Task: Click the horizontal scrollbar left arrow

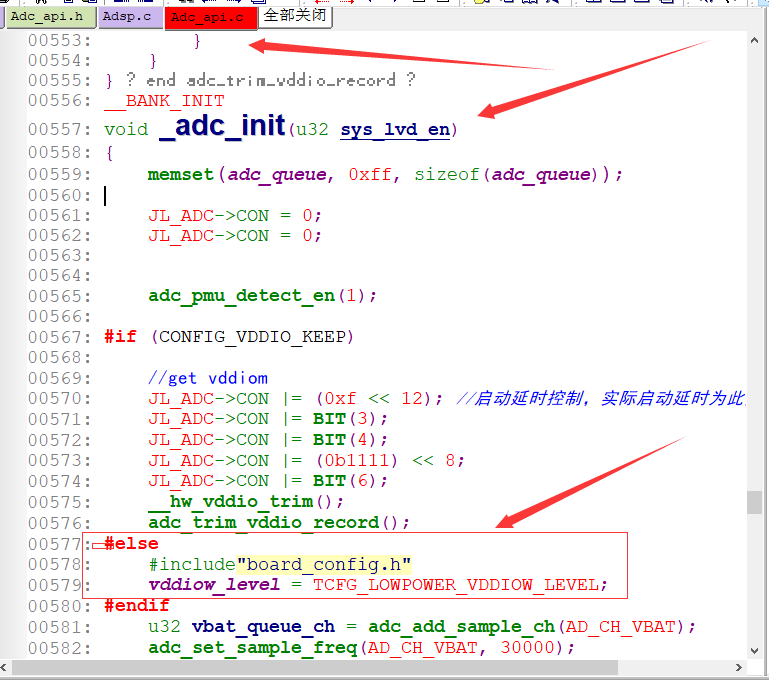Action: [x=4, y=667]
